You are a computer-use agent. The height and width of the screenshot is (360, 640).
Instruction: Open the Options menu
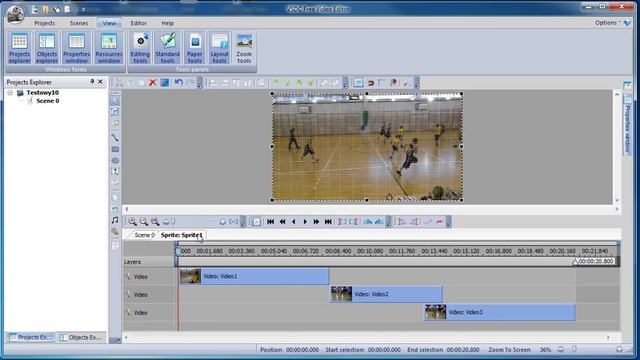[x=607, y=23]
